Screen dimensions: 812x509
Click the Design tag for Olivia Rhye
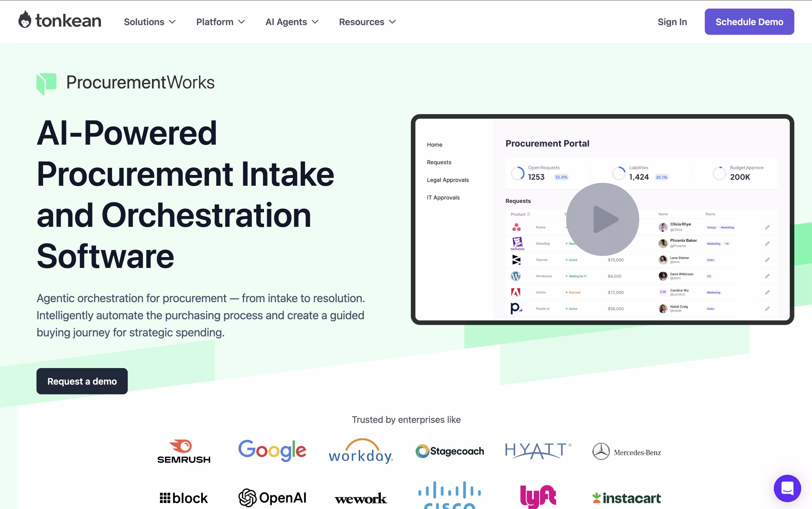click(x=711, y=227)
